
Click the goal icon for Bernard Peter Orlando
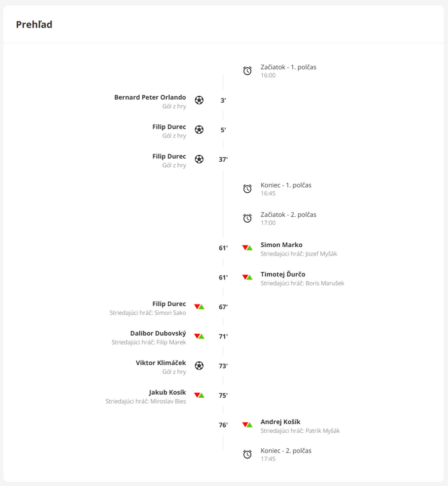[x=199, y=100]
